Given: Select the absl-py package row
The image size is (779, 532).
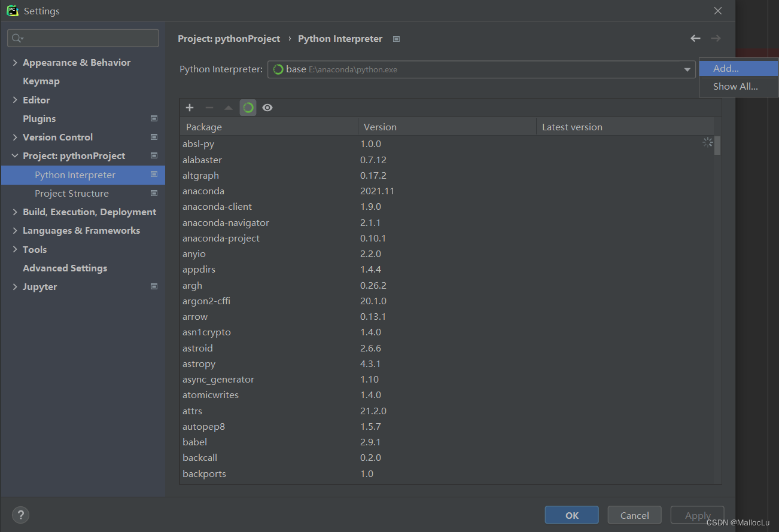Looking at the screenshot, I should (447, 144).
